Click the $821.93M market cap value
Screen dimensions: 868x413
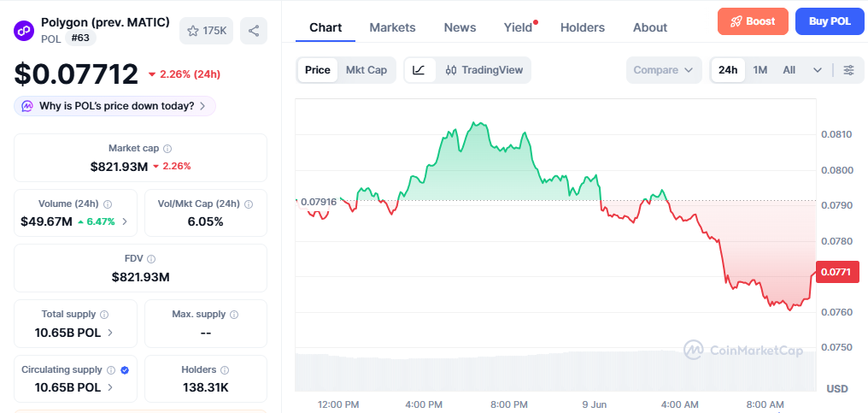coord(119,166)
